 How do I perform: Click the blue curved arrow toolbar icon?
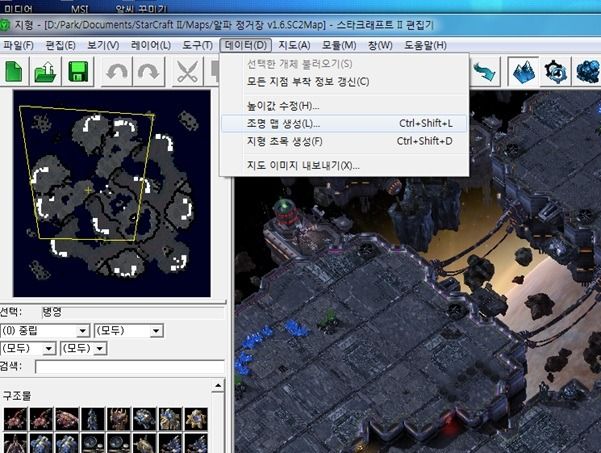point(484,72)
